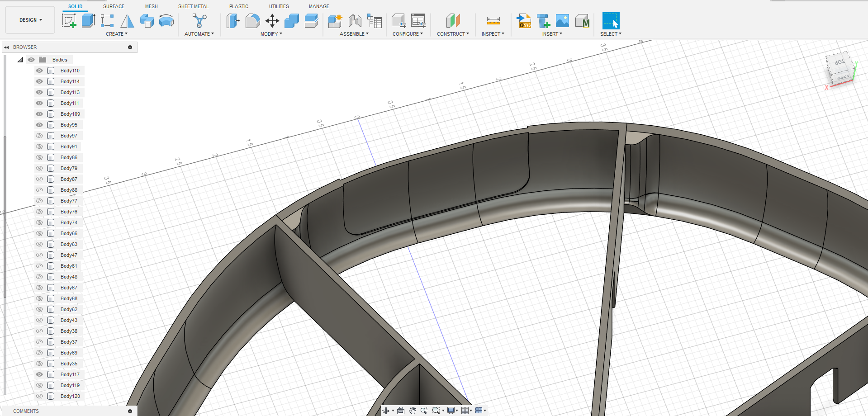
Task: Switch to the PLASTIC tab
Action: (239, 6)
